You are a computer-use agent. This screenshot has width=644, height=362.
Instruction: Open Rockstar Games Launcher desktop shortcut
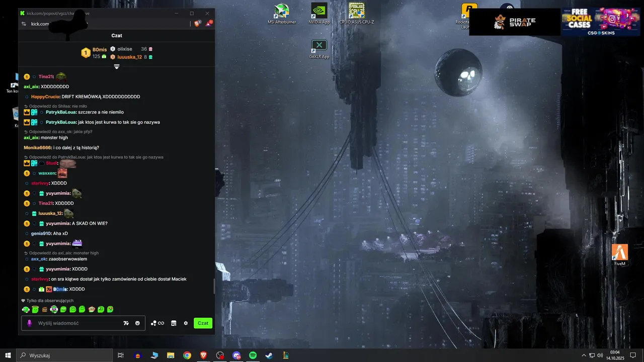(469, 15)
